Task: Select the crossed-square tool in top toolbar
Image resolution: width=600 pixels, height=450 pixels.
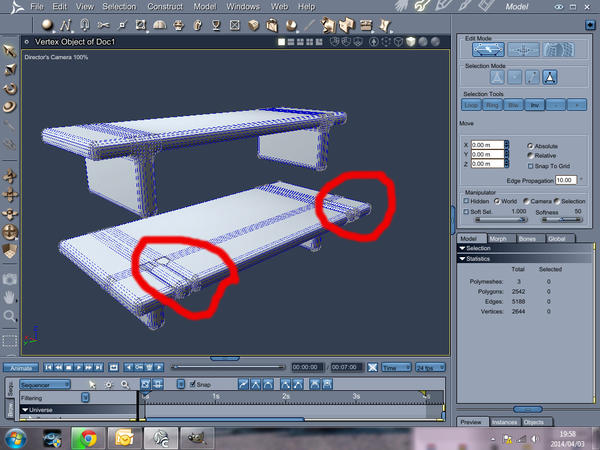Action: (x=235, y=25)
